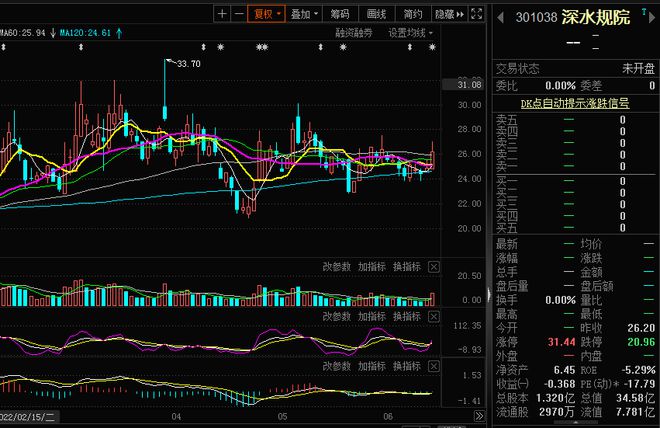The height and width of the screenshot is (428, 660).
Task: Click the 总股本 1.320亿 value
Action: tap(556, 398)
